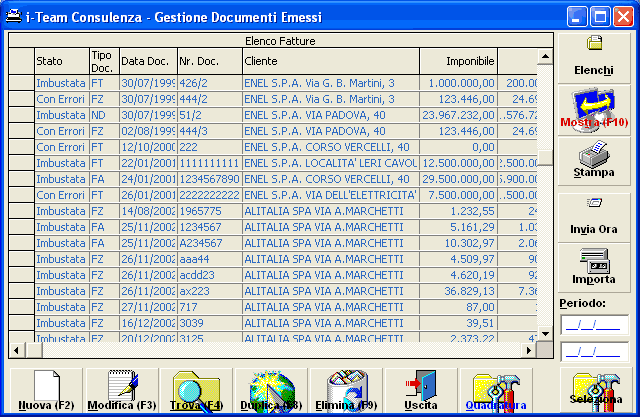Open the Elenchi lists button

tap(594, 58)
